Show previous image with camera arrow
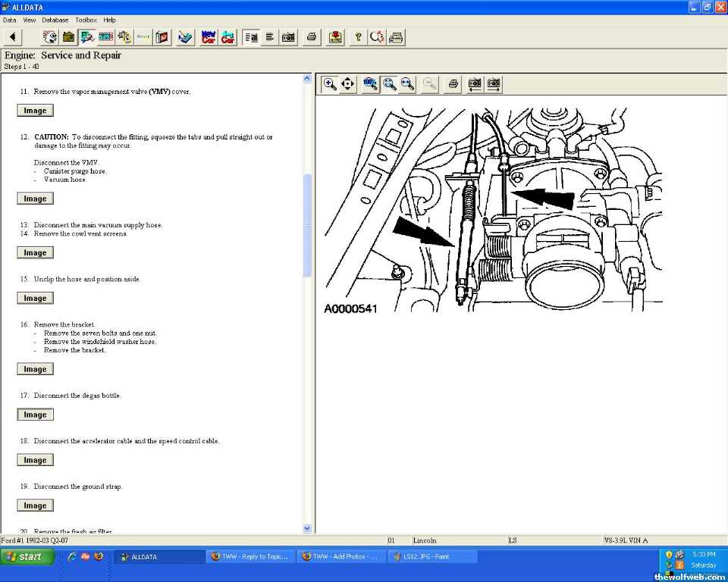 tap(475, 84)
